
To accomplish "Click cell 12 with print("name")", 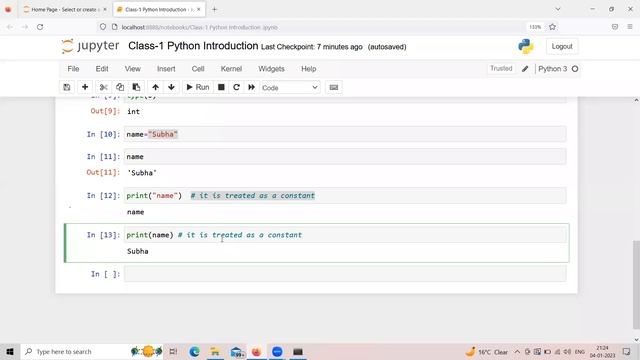I will coord(345,196).
